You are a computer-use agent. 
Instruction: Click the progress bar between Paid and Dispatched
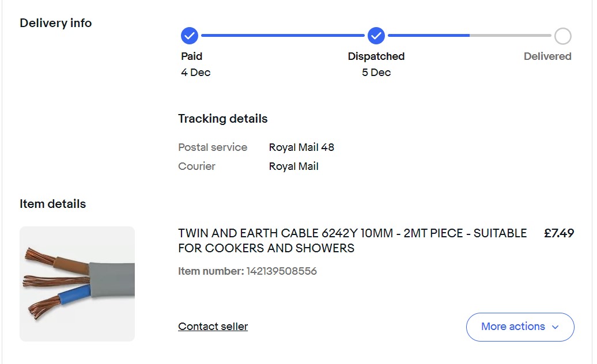point(282,36)
